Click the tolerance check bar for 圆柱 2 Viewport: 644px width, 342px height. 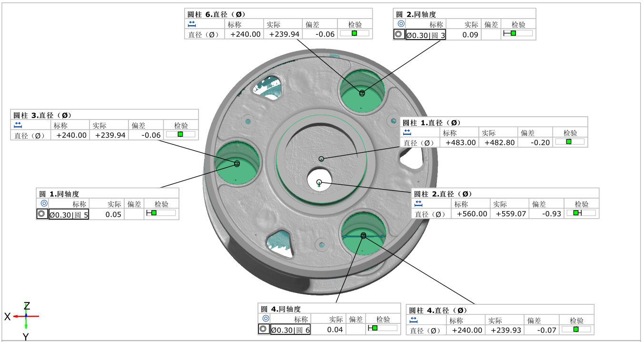(581, 213)
